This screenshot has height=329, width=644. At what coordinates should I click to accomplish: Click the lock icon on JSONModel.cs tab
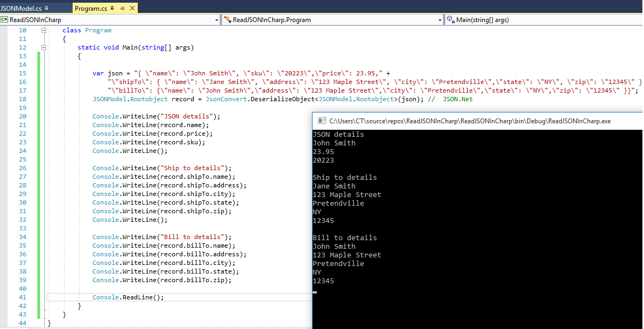(x=46, y=8)
